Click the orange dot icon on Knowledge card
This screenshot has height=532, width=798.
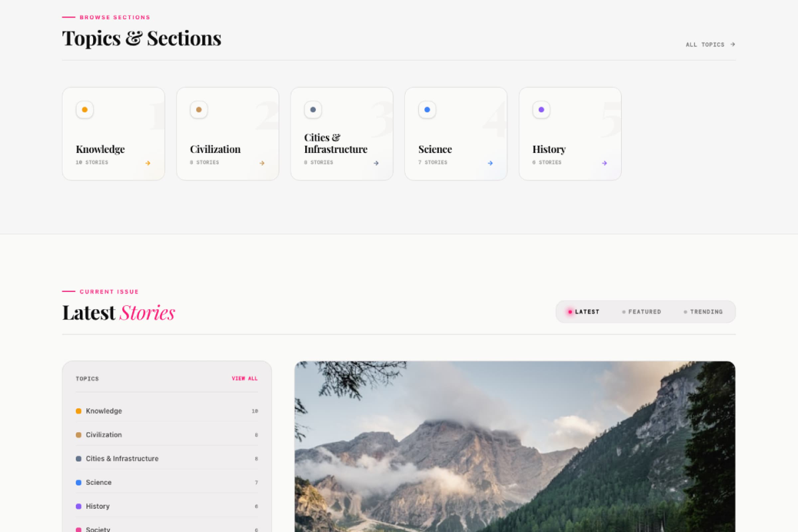tap(84, 110)
